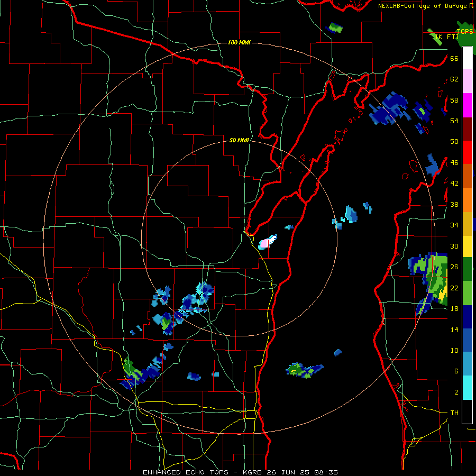Pick the gold legend swatch

(x=467, y=224)
